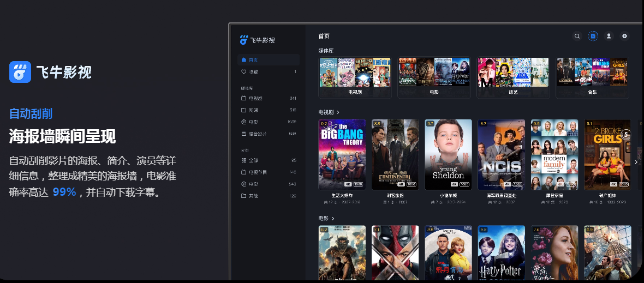644x283 pixels.
Task: Open the search icon in top bar
Action: [x=577, y=36]
